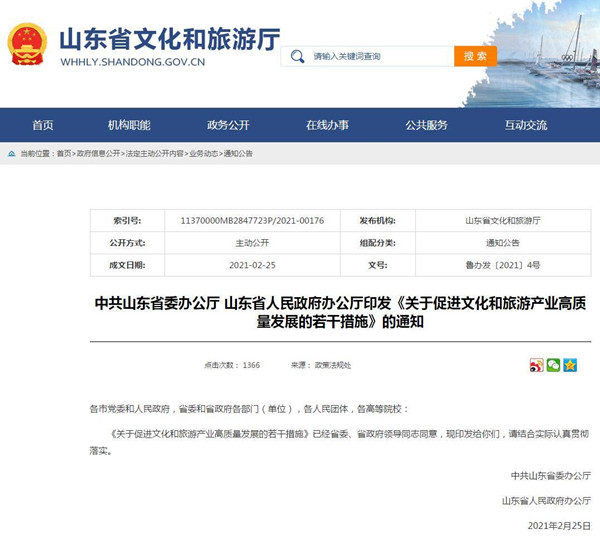Click signature 中共山东省委办公厅

click(x=551, y=476)
